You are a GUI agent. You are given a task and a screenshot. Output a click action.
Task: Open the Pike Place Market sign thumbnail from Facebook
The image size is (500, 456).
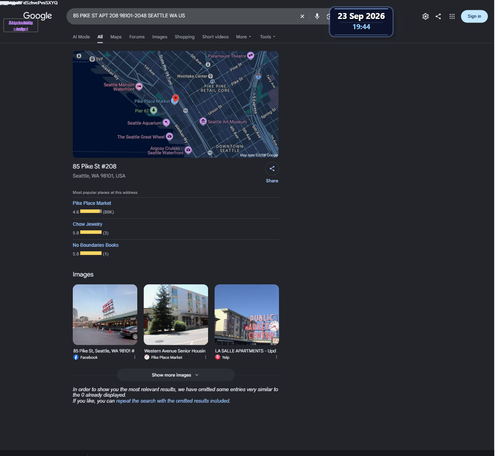(x=105, y=314)
